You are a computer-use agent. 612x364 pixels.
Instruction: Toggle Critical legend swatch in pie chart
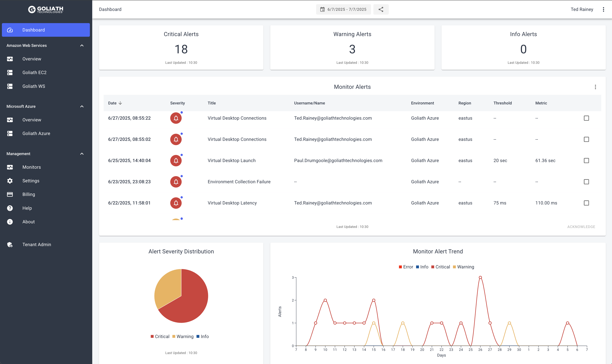[x=152, y=336]
